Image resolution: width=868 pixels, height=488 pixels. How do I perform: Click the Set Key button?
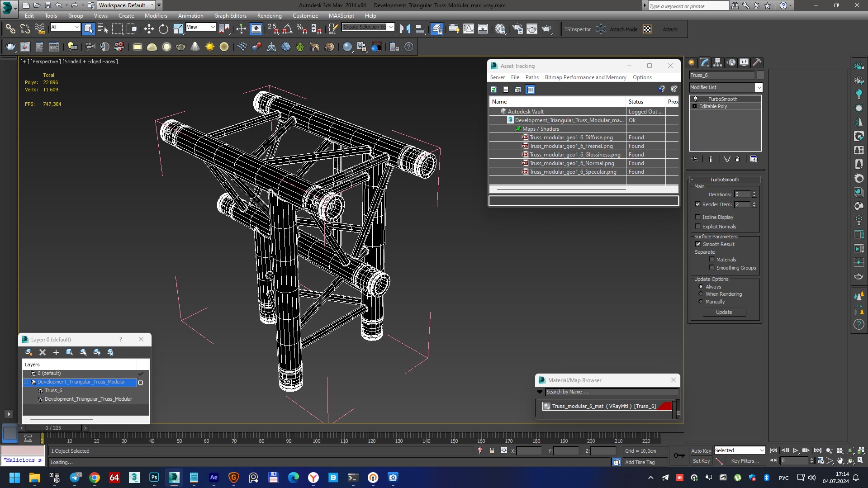[701, 461]
